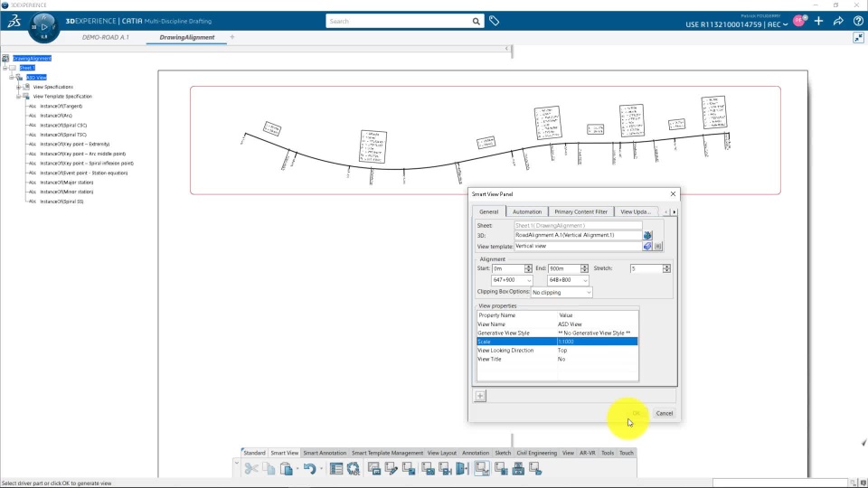This screenshot has height=488, width=868.
Task: Click the Start value spinner arrows
Action: 528,268
